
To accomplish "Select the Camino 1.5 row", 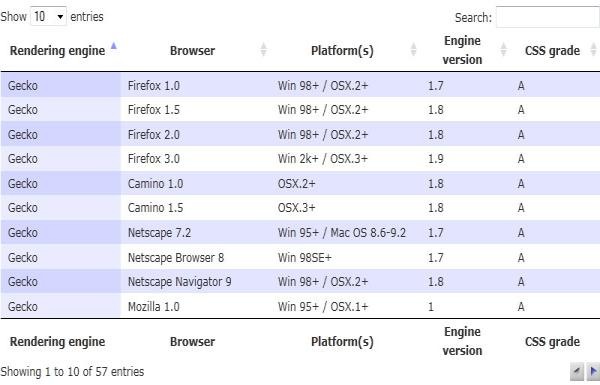I will (300, 208).
